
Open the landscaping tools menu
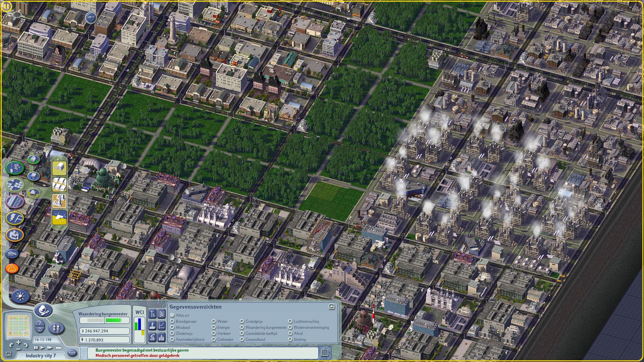[x=15, y=168]
